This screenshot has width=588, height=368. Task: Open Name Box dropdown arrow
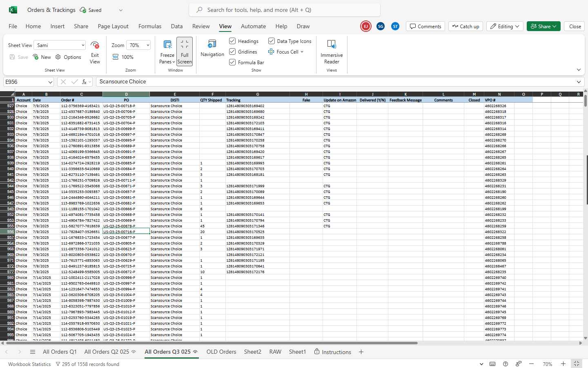50,82
